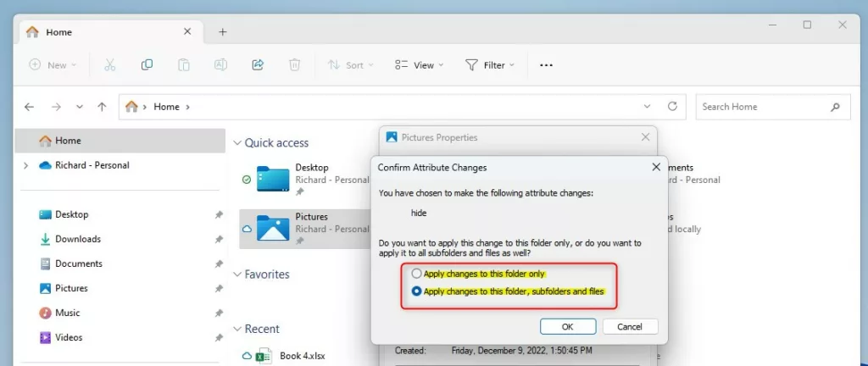Click the Book 4.xlsx file name
Image resolution: width=868 pixels, height=366 pixels.
coord(303,356)
